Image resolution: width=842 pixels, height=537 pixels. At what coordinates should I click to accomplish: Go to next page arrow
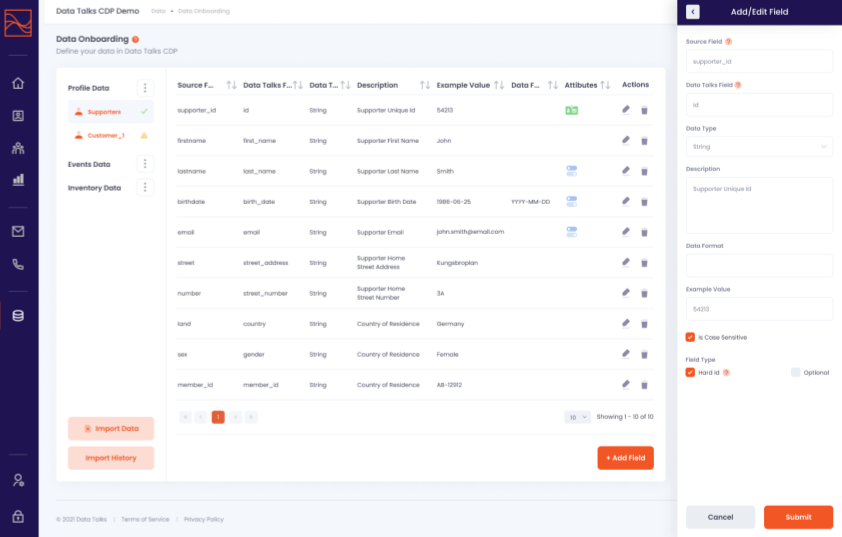pos(235,417)
